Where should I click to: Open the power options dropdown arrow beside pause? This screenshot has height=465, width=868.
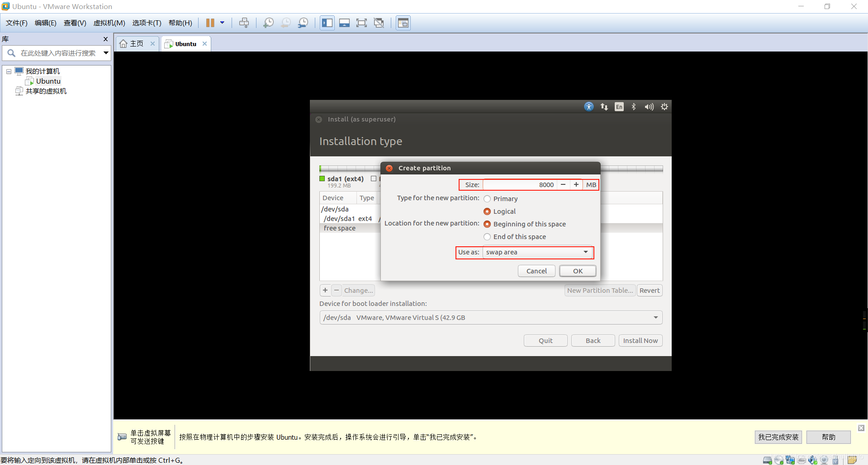pos(222,23)
